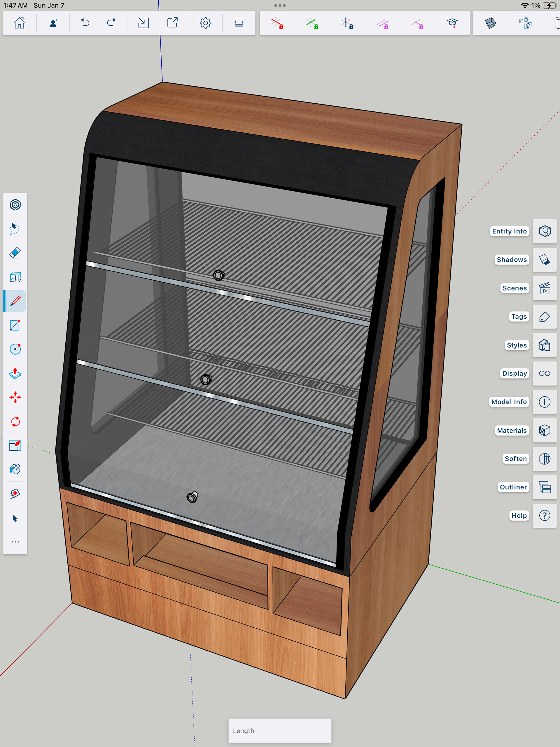Select the Push/Pull tool

15,373
